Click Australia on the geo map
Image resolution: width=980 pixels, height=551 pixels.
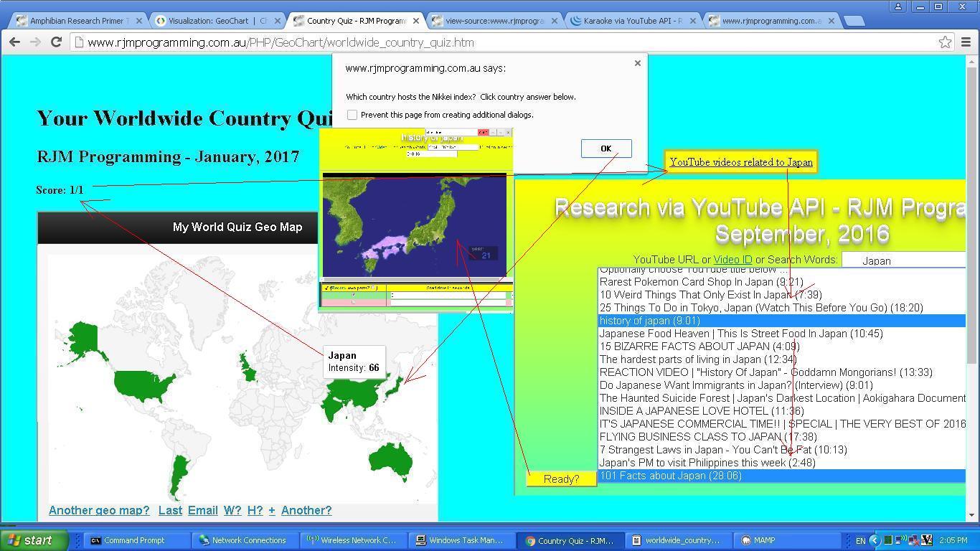(392, 461)
